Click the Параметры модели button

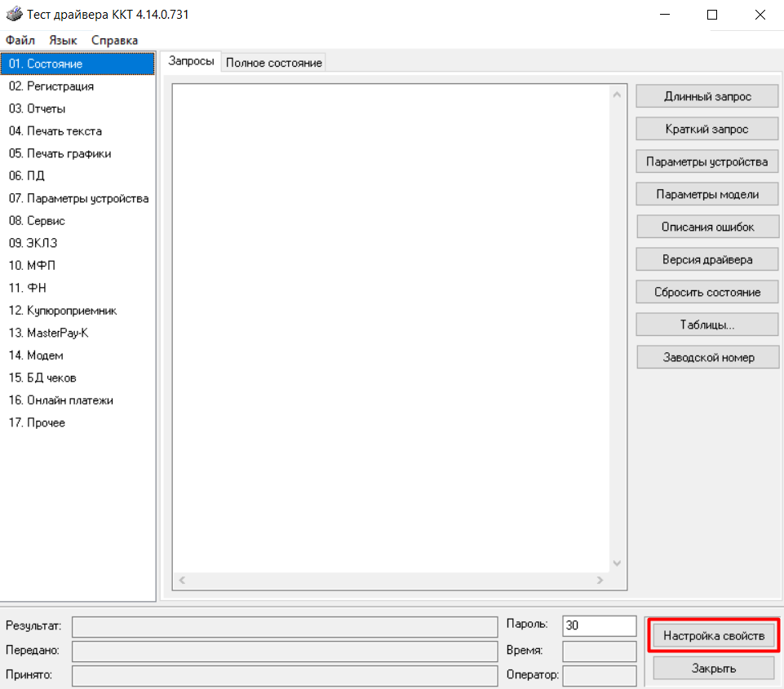707,194
